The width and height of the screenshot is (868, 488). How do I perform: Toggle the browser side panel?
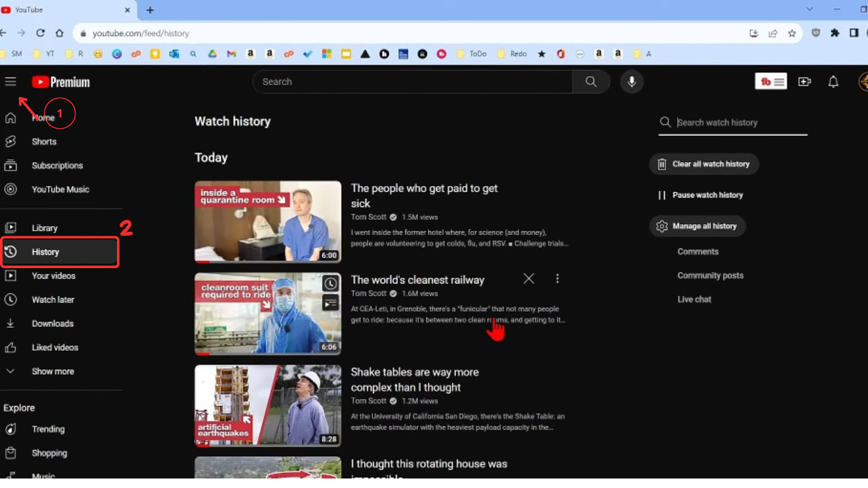click(854, 33)
